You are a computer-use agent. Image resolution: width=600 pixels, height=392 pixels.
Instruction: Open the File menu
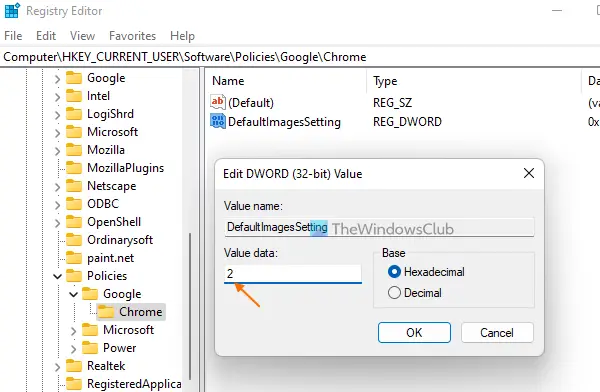(x=13, y=36)
